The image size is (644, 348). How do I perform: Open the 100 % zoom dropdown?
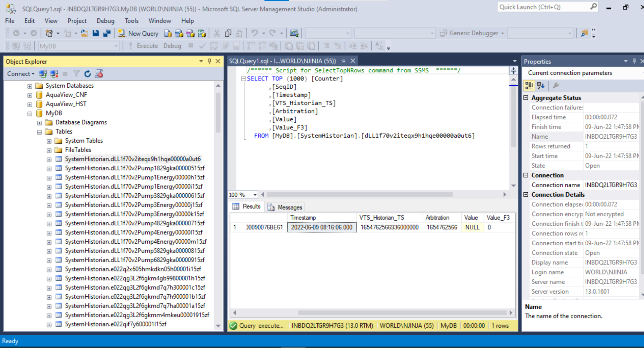coord(255,195)
